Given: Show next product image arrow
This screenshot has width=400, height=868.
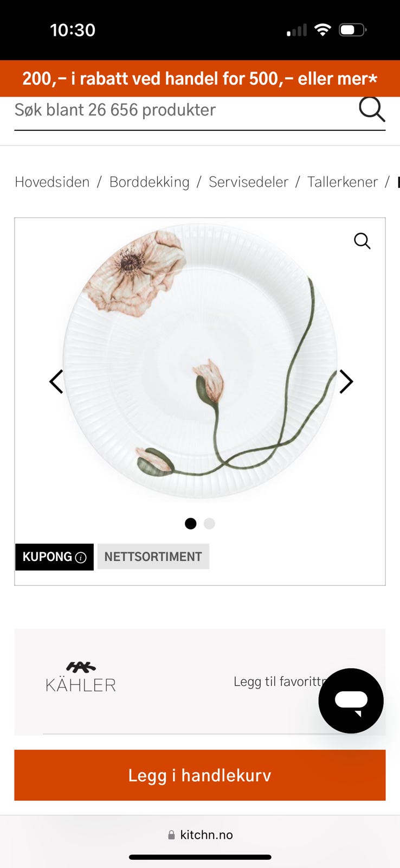Looking at the screenshot, I should click(346, 381).
